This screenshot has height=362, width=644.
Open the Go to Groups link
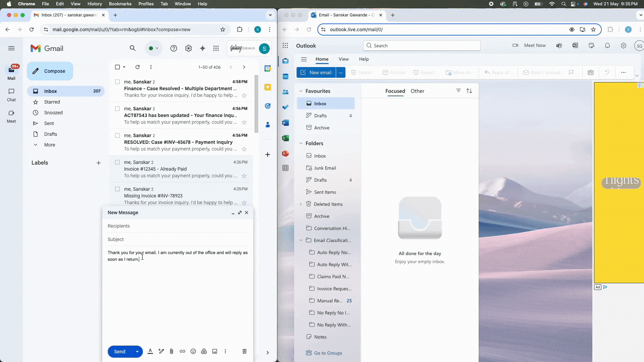click(x=328, y=353)
